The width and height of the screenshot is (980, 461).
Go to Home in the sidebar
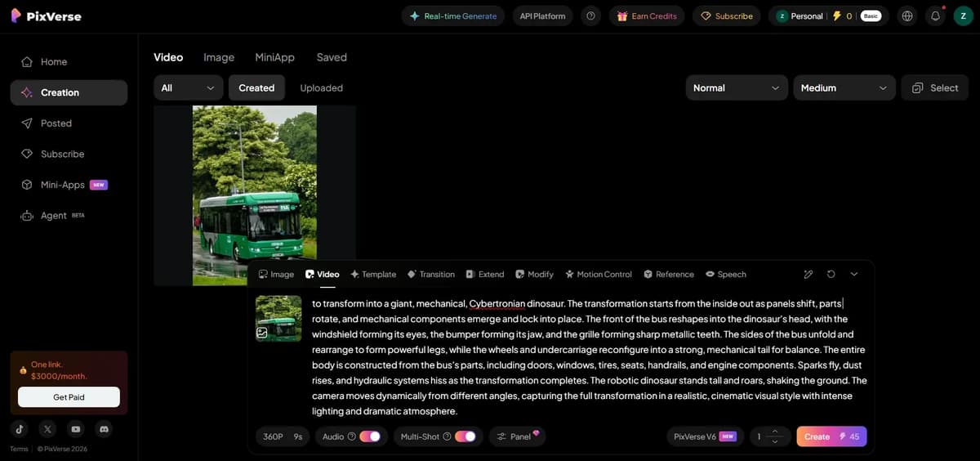click(69, 61)
